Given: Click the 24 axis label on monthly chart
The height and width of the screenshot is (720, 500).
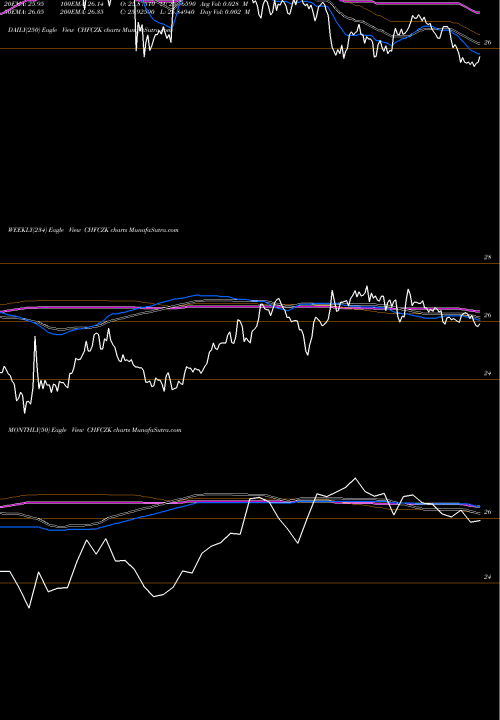Looking at the screenshot, I should pyautogui.click(x=487, y=577).
